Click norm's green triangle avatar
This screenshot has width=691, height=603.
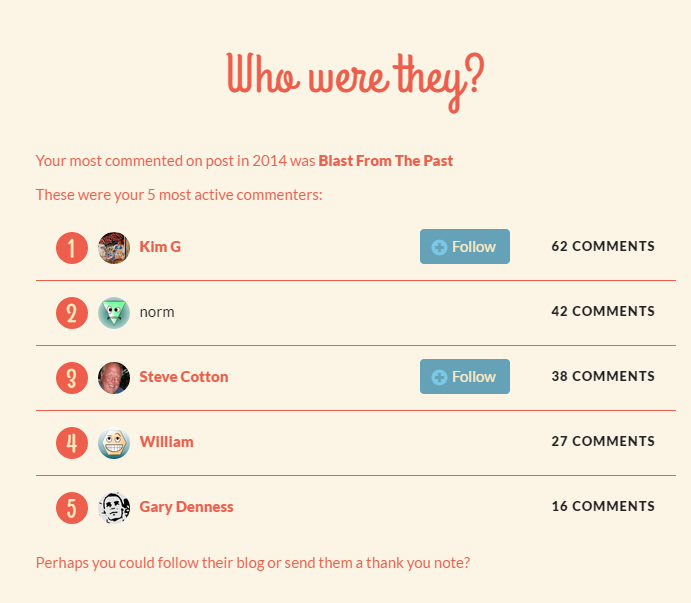[114, 312]
